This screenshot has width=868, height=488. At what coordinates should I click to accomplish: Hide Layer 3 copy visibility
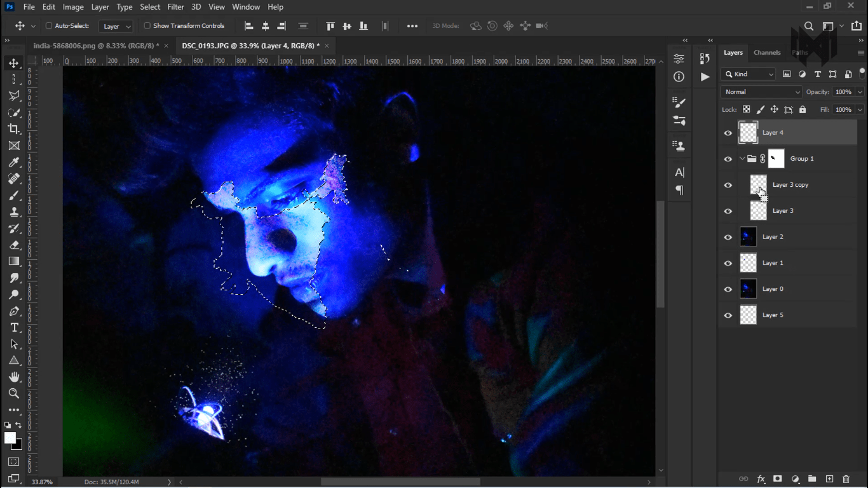728,185
